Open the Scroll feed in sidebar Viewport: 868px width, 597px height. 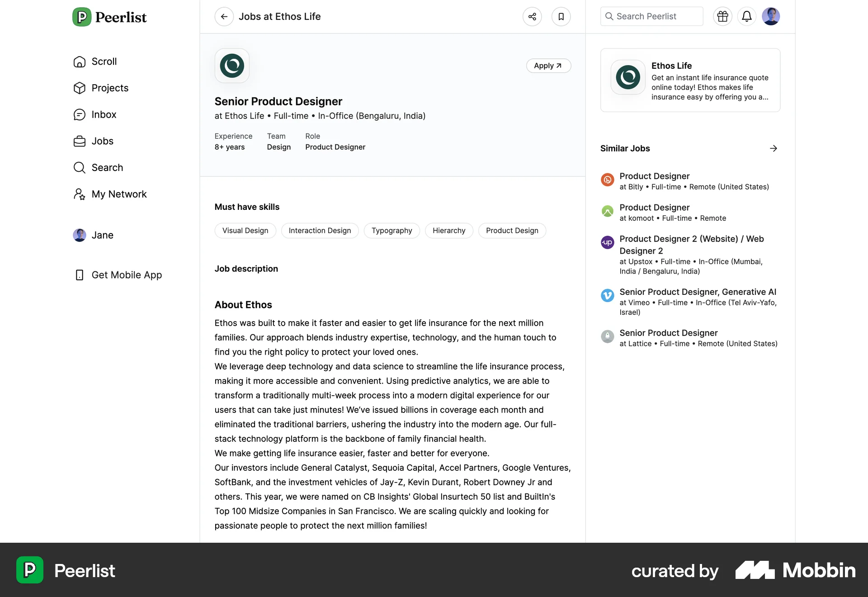[x=104, y=62]
